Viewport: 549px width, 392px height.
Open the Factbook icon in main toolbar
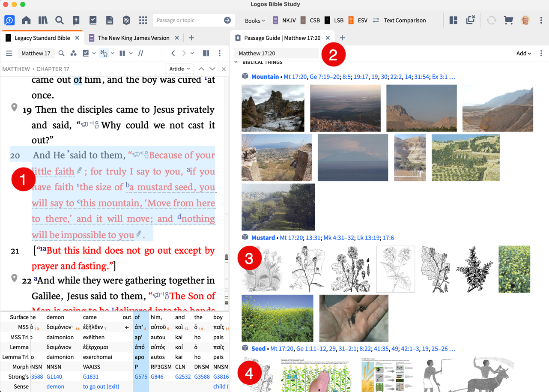click(76, 20)
